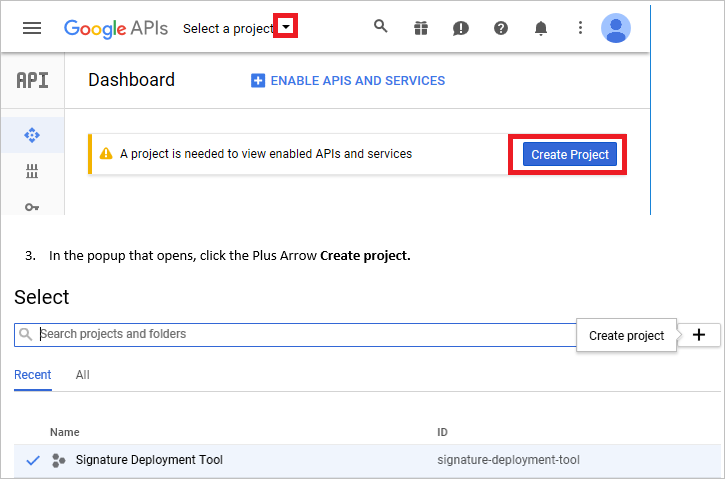Click the Google APIs logo
The height and width of the screenshot is (479, 725).
(x=117, y=28)
